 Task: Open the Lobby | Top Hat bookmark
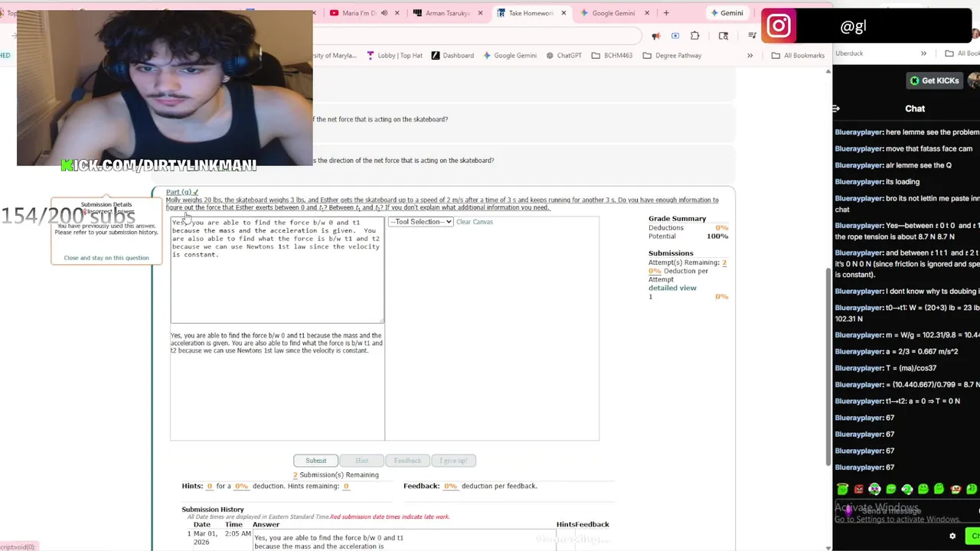coord(394,55)
